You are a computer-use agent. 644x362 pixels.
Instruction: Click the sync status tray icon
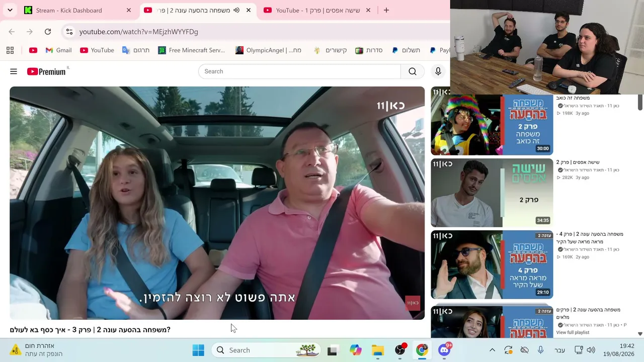coord(508,350)
